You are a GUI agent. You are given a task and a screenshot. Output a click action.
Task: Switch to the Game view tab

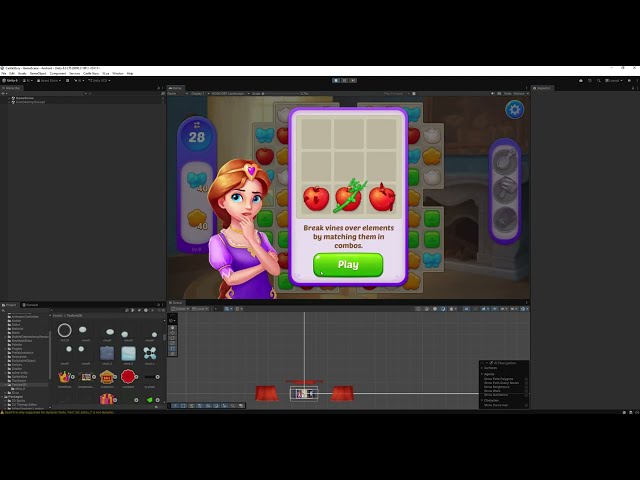click(176, 88)
